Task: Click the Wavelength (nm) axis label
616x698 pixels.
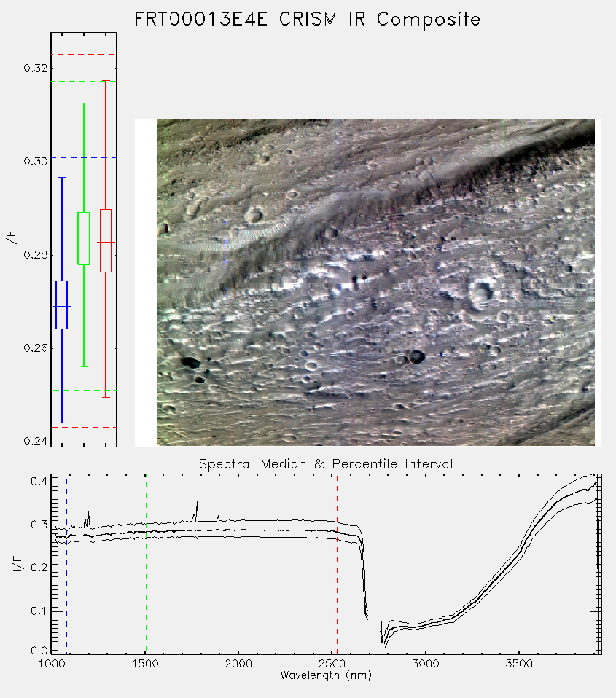Action: 326,675
